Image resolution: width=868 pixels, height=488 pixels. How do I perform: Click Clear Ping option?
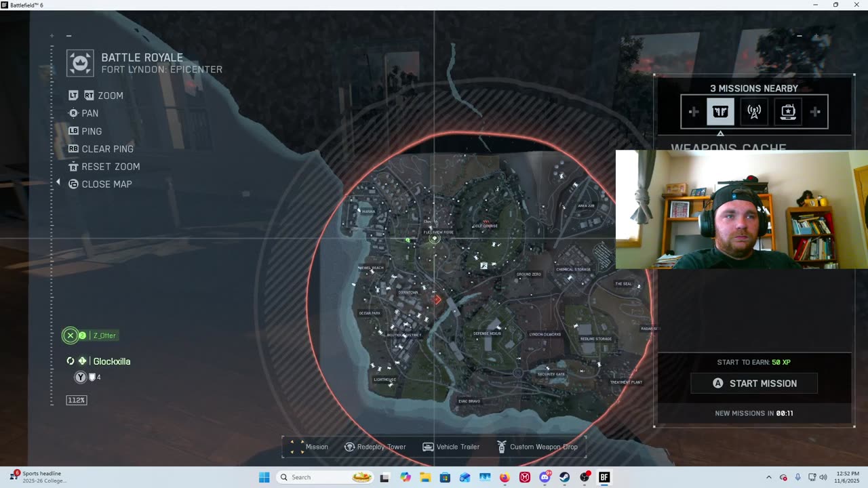pos(108,149)
